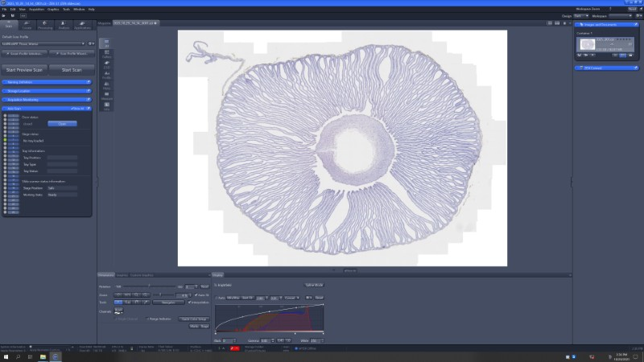Screen dimensions: 644x362
Task: Click the Info view icon
Action: pyautogui.click(x=106, y=105)
